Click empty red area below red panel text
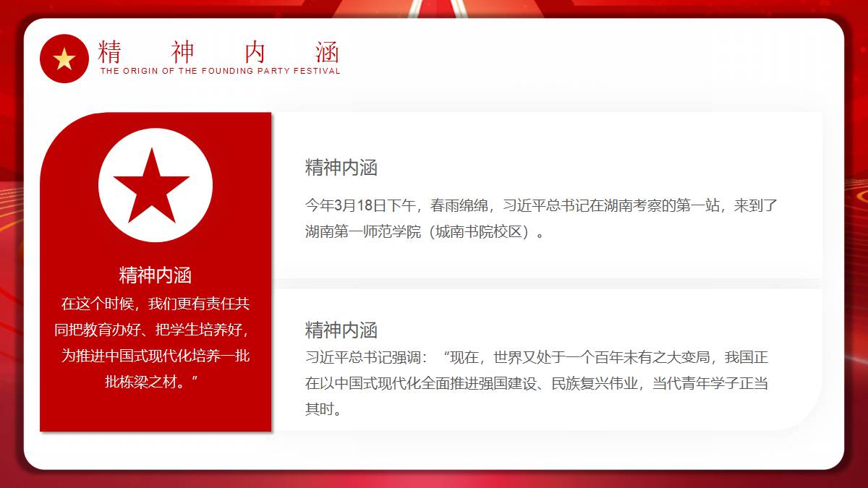Screen dimensions: 868x488 point(155,412)
